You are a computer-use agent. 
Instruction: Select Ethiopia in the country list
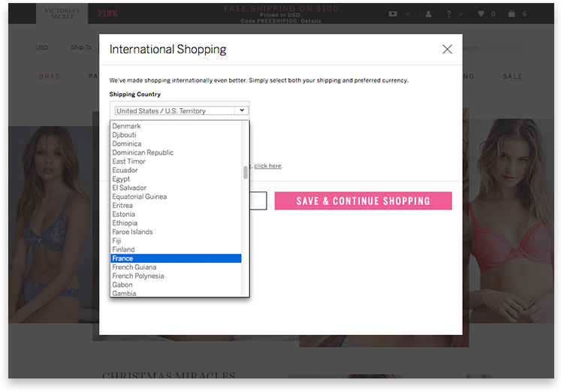176,223
